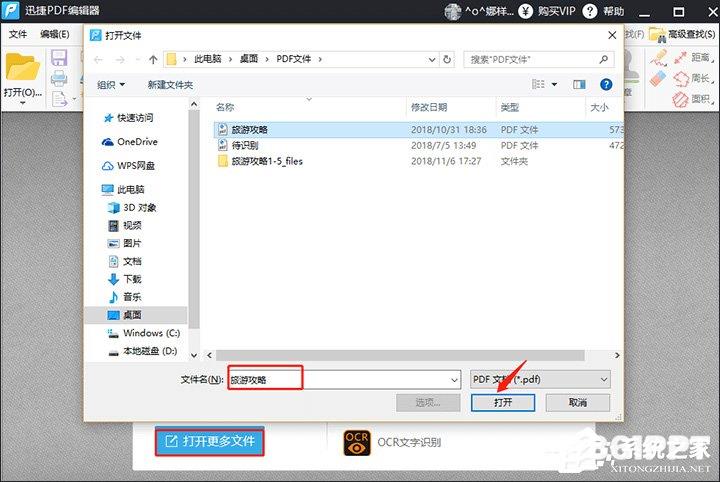The height and width of the screenshot is (482, 720).
Task: Select 下载 folder in sidebar
Action: coord(125,279)
